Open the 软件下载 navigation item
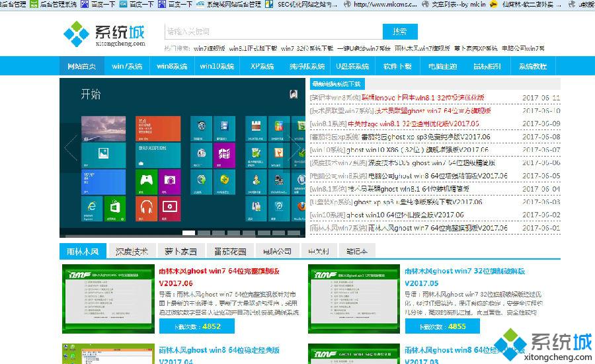This screenshot has width=595, height=364. tap(397, 66)
